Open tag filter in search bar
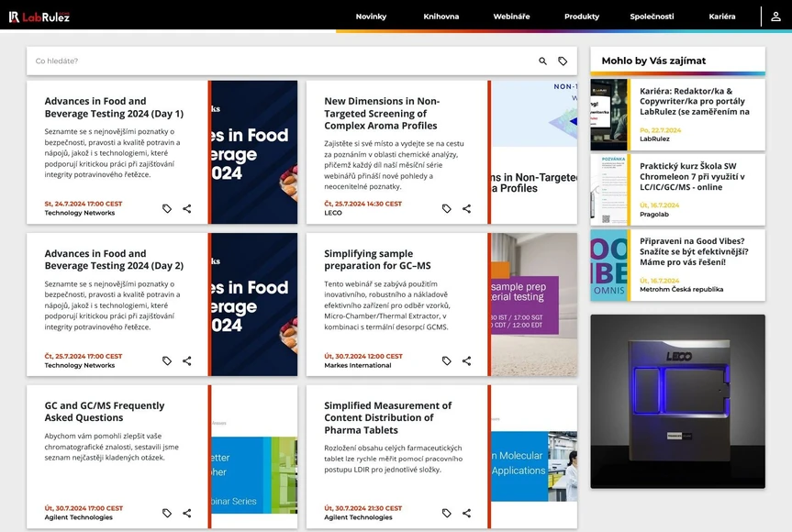The height and width of the screenshot is (532, 792). tap(563, 61)
